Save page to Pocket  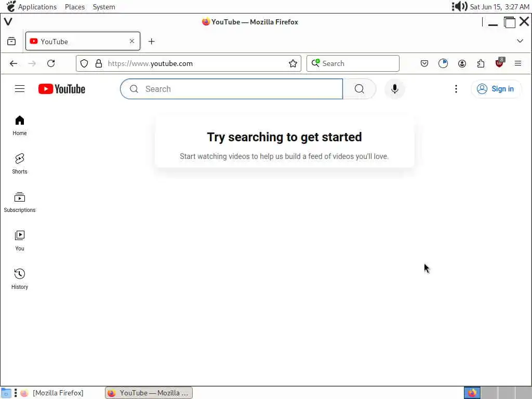(x=424, y=63)
